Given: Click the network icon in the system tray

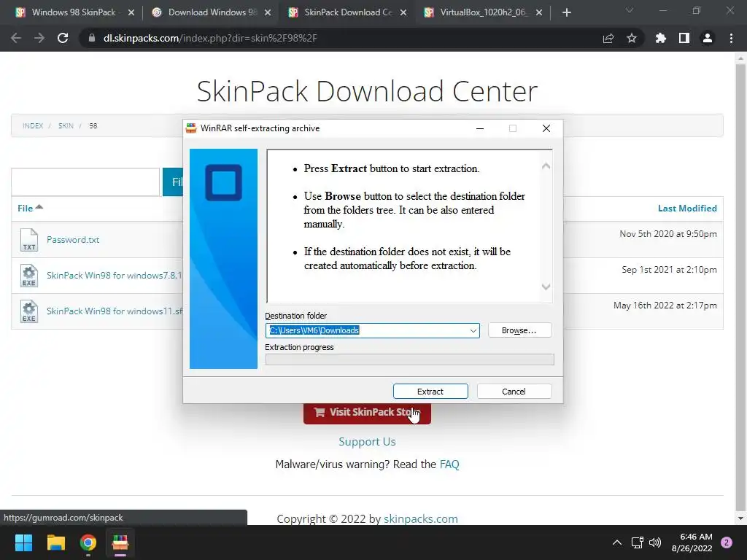Looking at the screenshot, I should click(637, 542).
